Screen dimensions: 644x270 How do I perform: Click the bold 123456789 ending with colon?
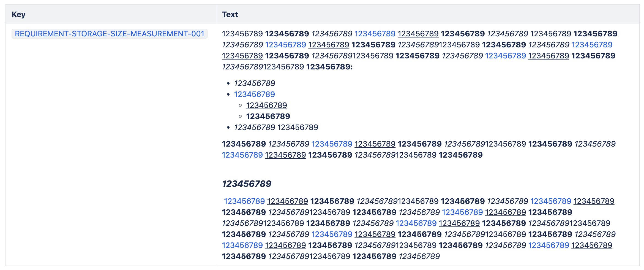click(329, 67)
